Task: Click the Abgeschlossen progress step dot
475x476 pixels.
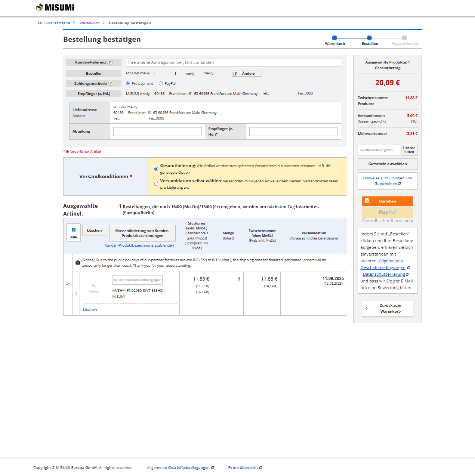Action: pyautogui.click(x=404, y=38)
